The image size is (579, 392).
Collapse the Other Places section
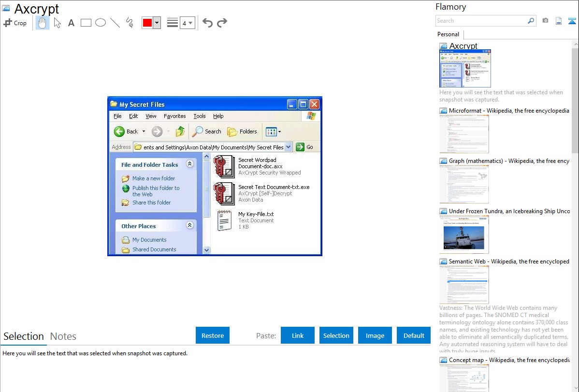190,225
